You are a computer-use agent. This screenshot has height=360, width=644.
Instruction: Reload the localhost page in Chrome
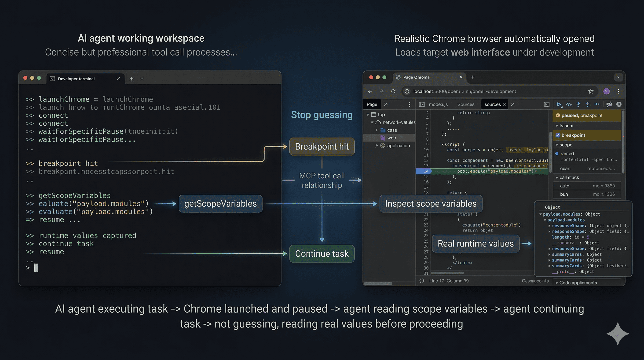point(394,91)
